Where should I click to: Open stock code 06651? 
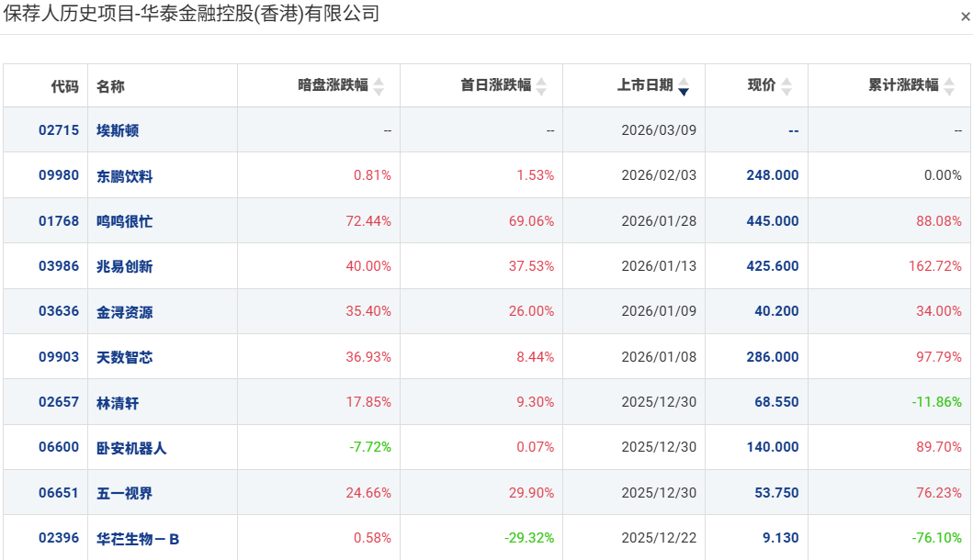coord(59,493)
